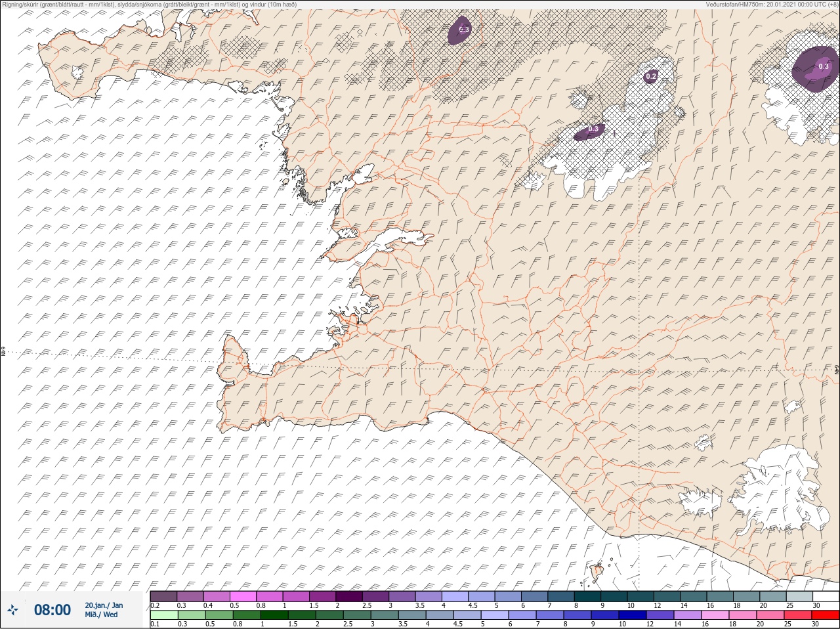This screenshot has height=629, width=840.
Task: Select snow legend darkest purple swatch at 2
Action: pos(350,596)
